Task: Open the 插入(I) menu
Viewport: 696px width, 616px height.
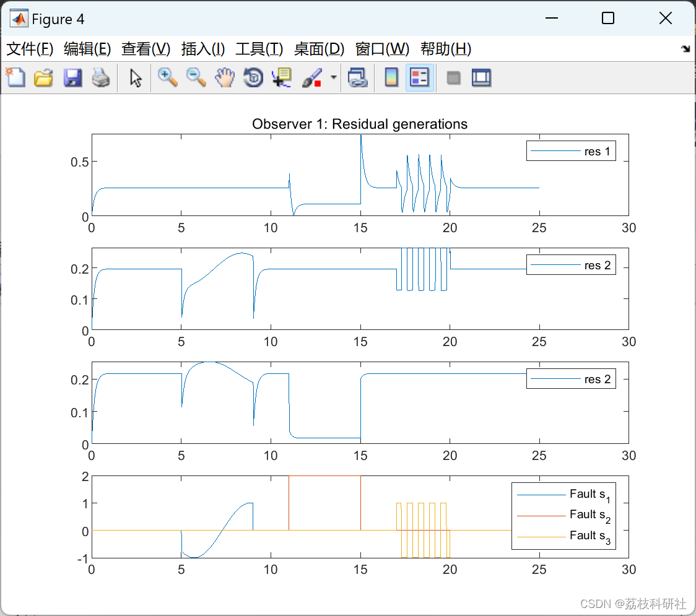Action: [x=203, y=49]
